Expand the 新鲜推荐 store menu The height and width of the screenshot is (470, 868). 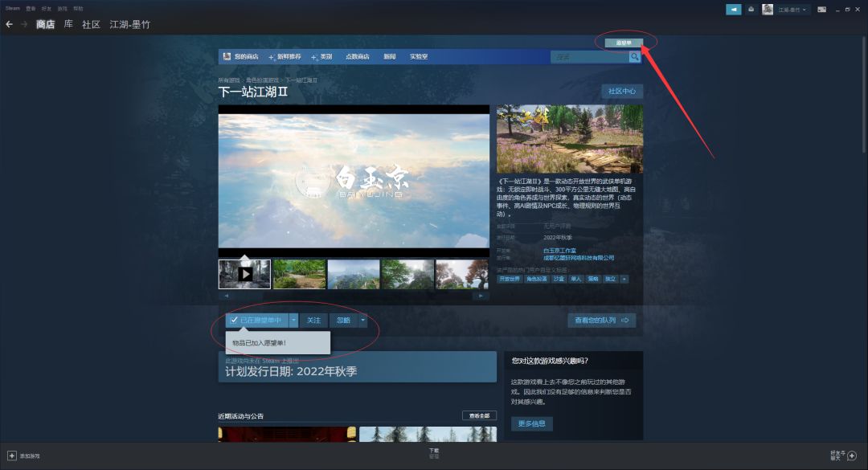click(x=285, y=56)
